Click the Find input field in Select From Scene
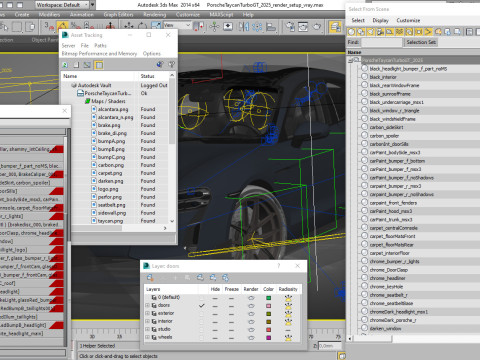Screen dimensions: 480x360 (x=382, y=42)
